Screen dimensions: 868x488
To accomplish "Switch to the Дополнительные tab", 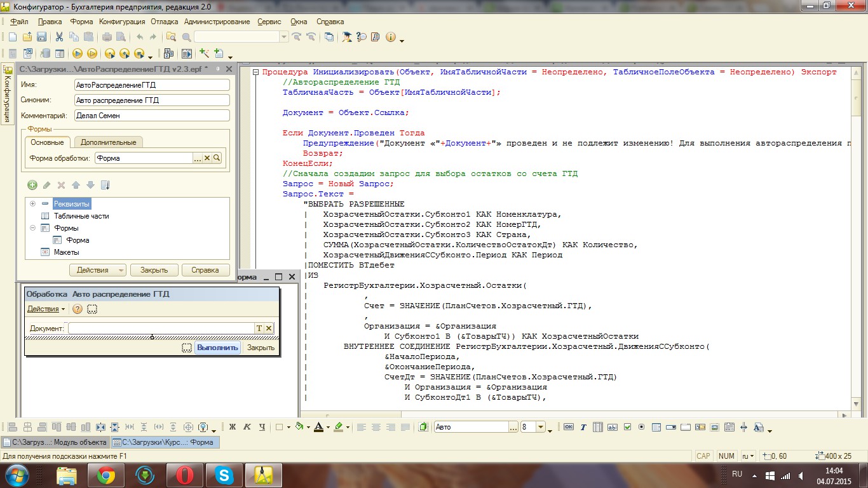I will coord(108,142).
